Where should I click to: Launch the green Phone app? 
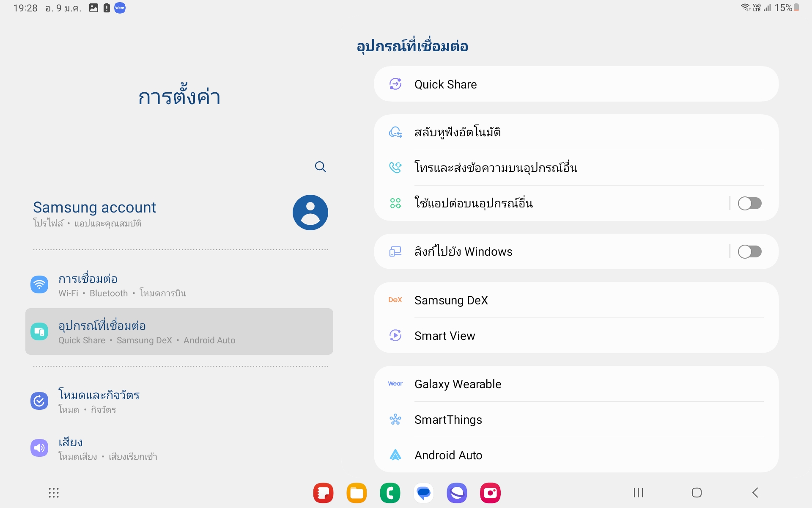point(390,493)
